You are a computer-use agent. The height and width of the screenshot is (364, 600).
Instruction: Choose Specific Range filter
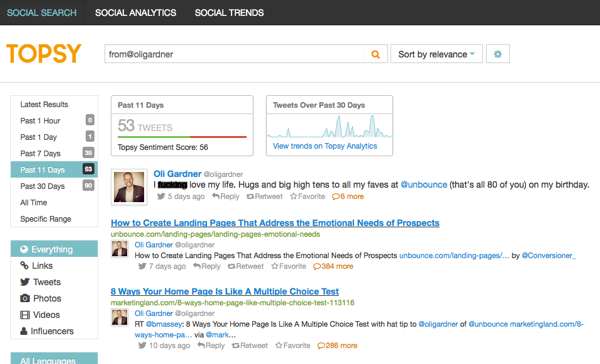coord(46,219)
